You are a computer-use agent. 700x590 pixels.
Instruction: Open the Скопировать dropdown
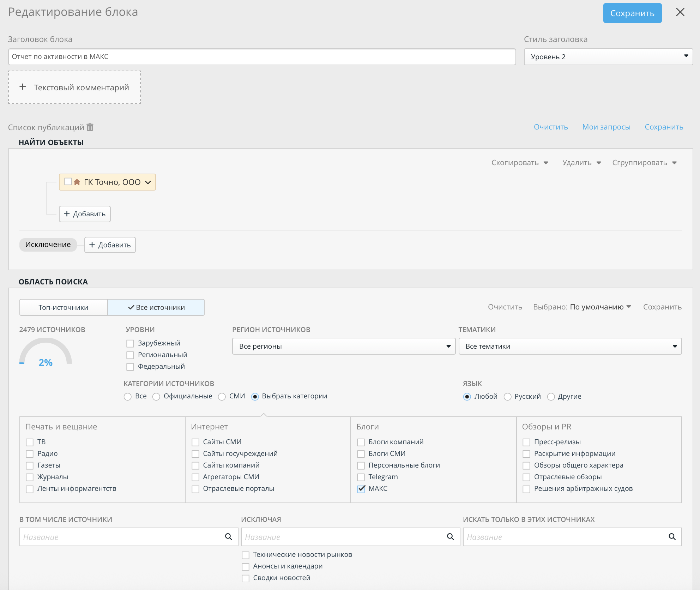point(520,163)
